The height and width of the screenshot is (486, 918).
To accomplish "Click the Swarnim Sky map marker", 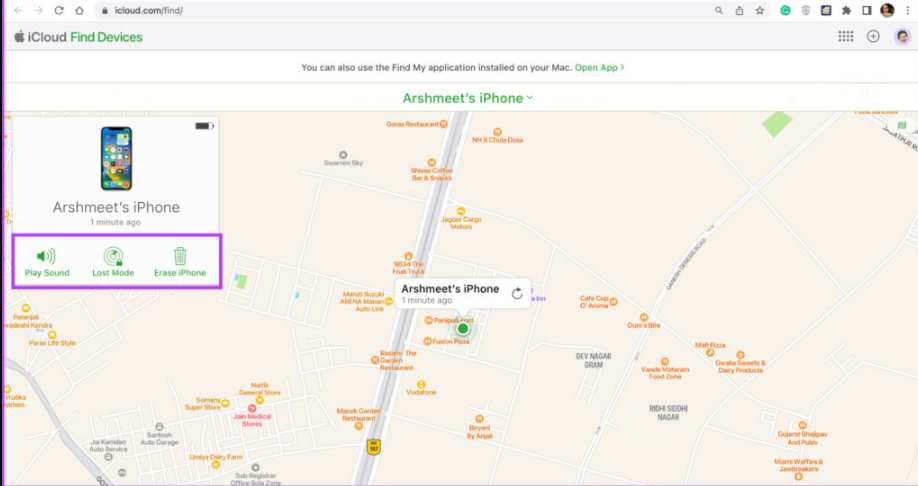I will pos(343,155).
